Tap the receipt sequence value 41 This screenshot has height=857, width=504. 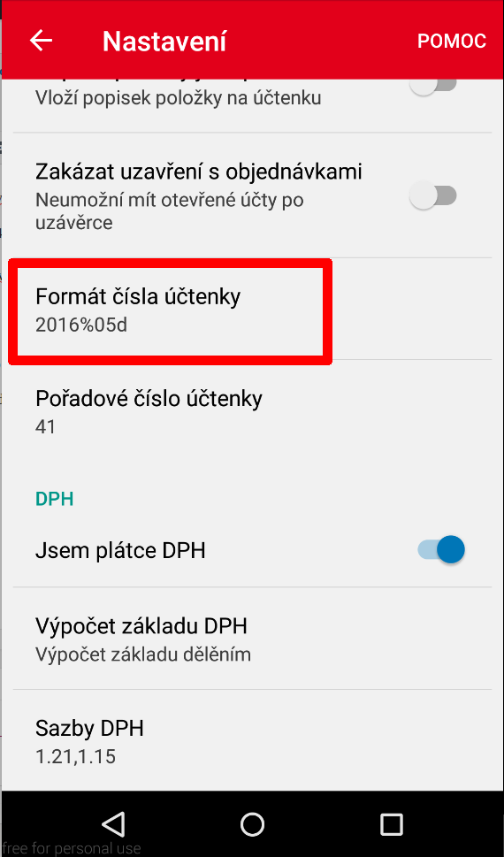pyautogui.click(x=45, y=426)
